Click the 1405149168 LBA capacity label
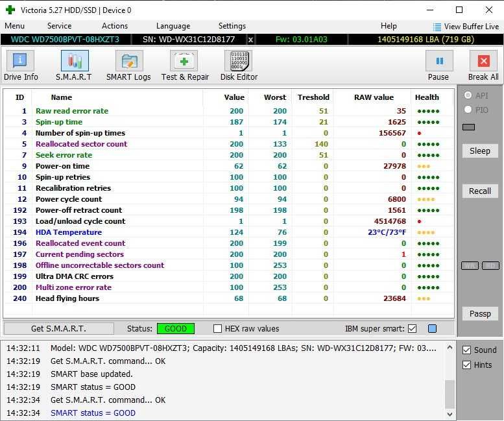 pyautogui.click(x=426, y=40)
